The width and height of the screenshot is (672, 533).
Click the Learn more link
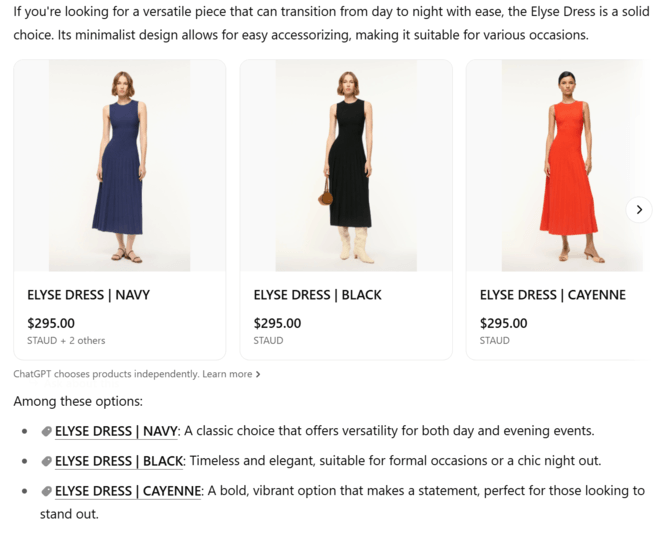(227, 374)
